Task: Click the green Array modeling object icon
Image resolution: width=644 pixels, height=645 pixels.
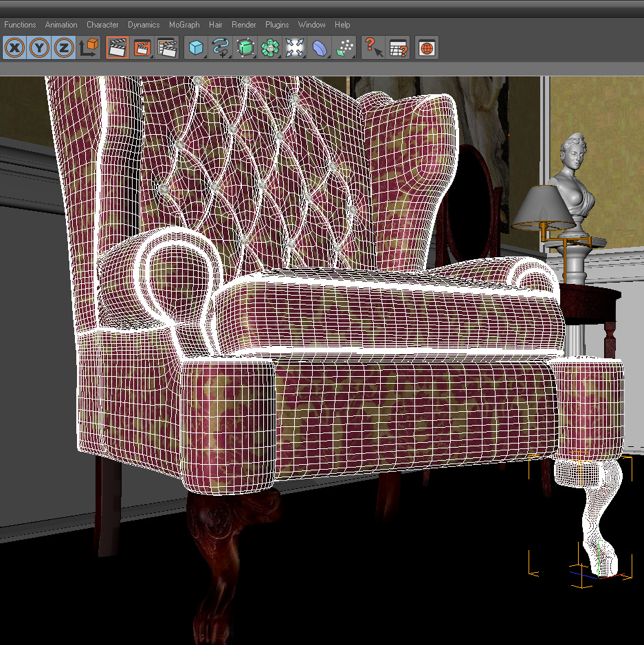Action: point(270,47)
